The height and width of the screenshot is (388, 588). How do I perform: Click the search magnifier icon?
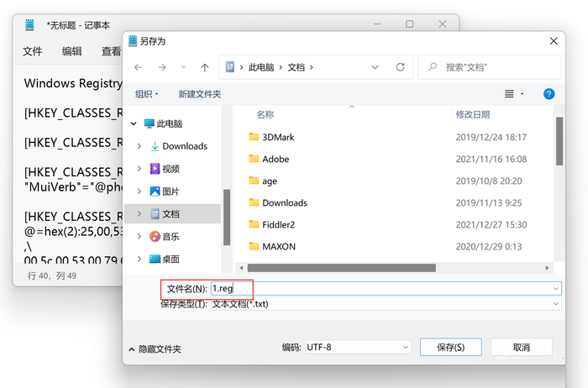(x=433, y=67)
